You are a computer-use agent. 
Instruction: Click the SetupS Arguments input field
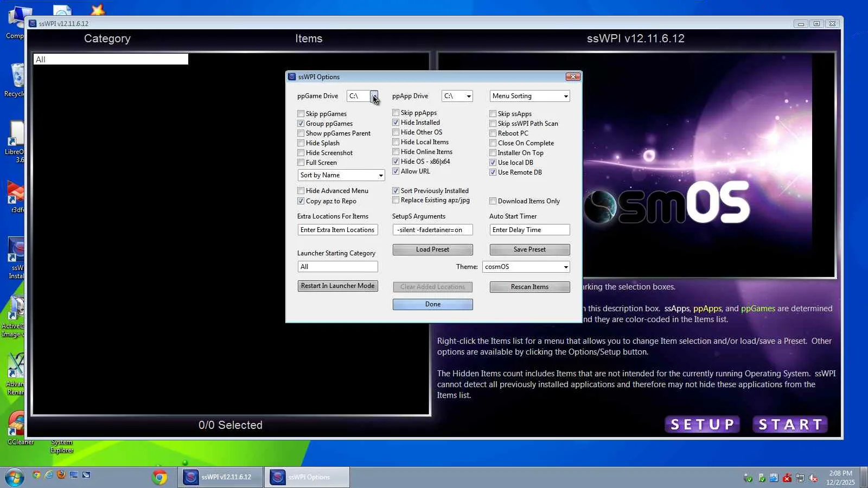point(432,230)
